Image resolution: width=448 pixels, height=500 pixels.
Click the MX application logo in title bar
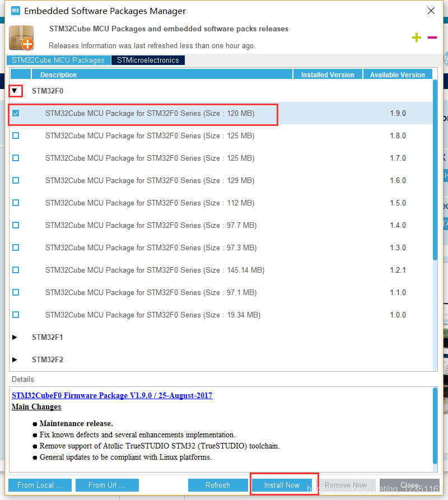(15, 11)
